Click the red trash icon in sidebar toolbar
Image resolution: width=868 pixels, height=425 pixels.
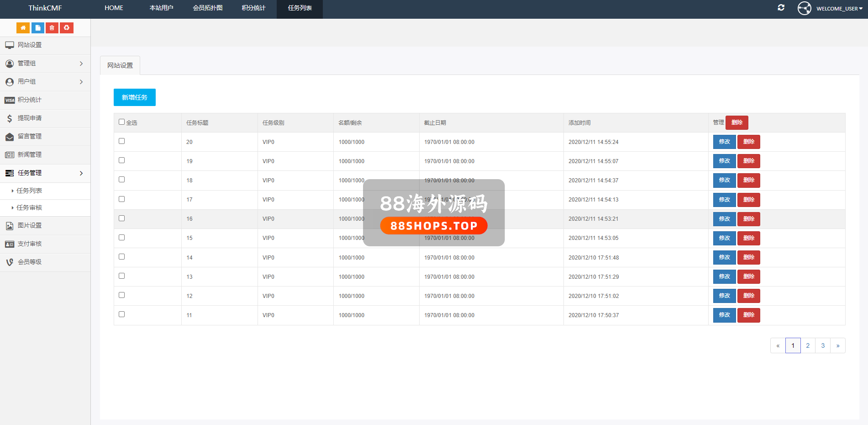(52, 28)
